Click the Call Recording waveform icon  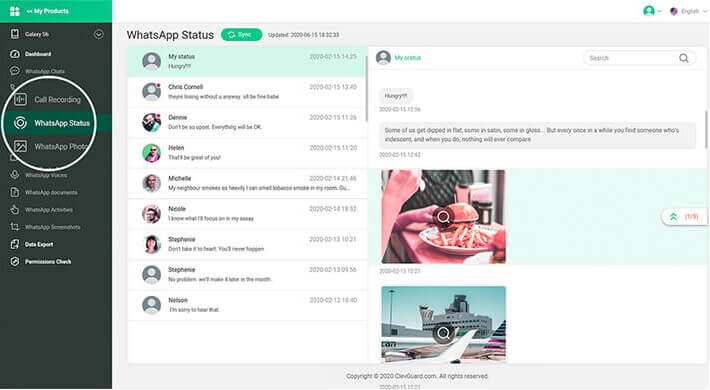20,99
